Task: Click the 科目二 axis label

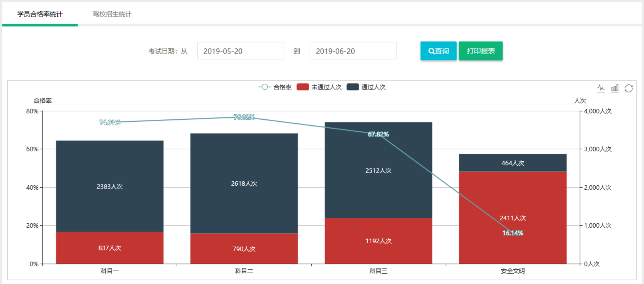Action: (x=244, y=271)
